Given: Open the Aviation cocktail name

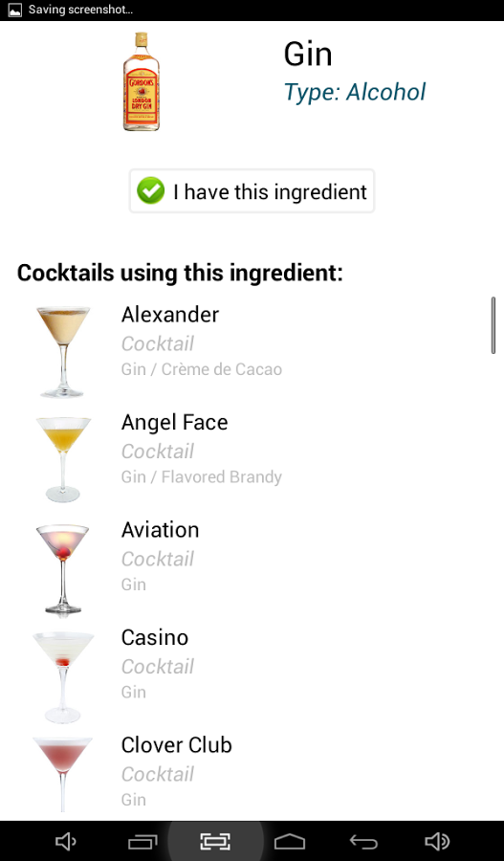Looking at the screenshot, I should pyautogui.click(x=161, y=530).
